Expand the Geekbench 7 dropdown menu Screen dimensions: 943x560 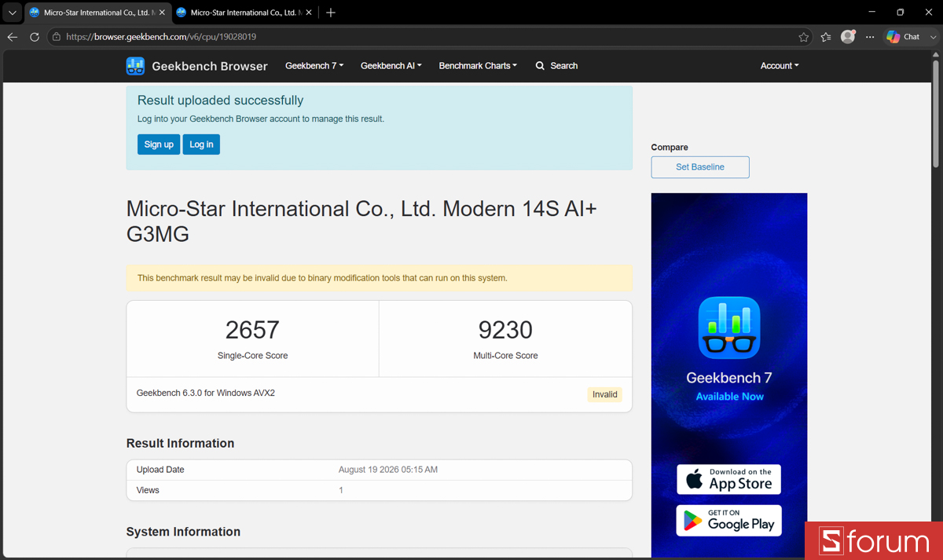(x=314, y=66)
